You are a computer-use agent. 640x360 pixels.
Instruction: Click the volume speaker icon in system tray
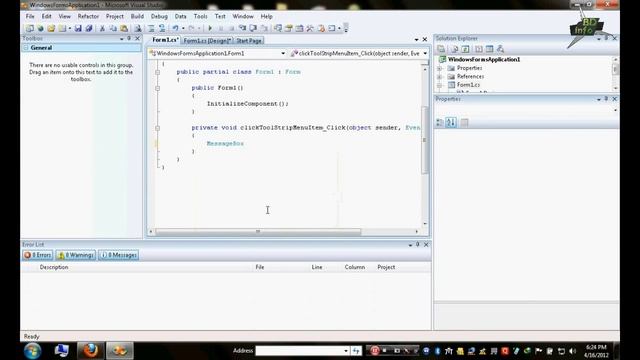click(572, 351)
